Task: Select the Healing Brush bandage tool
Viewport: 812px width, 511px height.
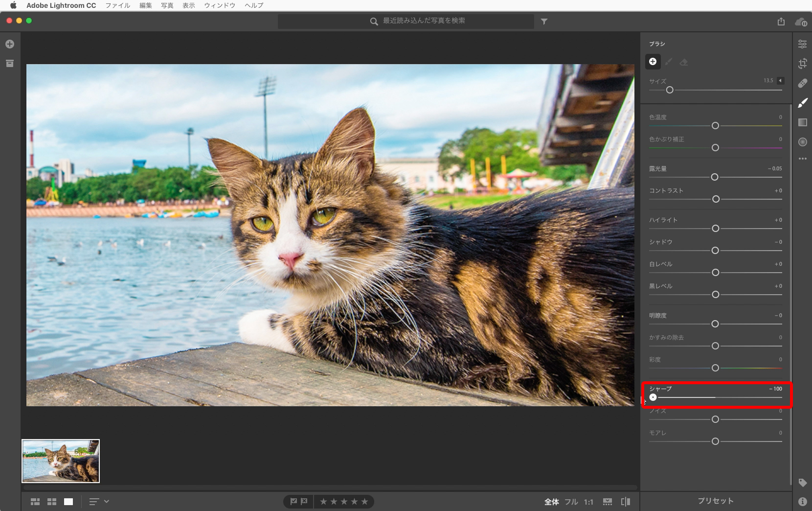Action: point(802,83)
